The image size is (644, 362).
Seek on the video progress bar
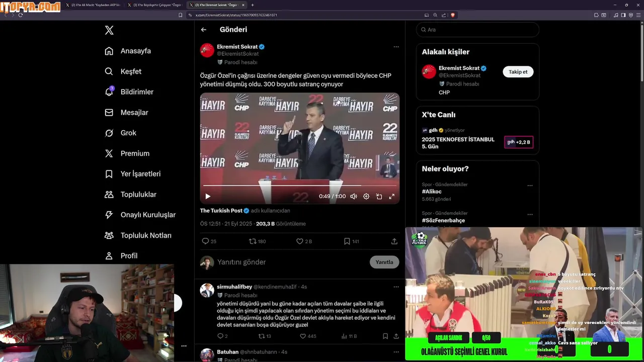pyautogui.click(x=299, y=186)
